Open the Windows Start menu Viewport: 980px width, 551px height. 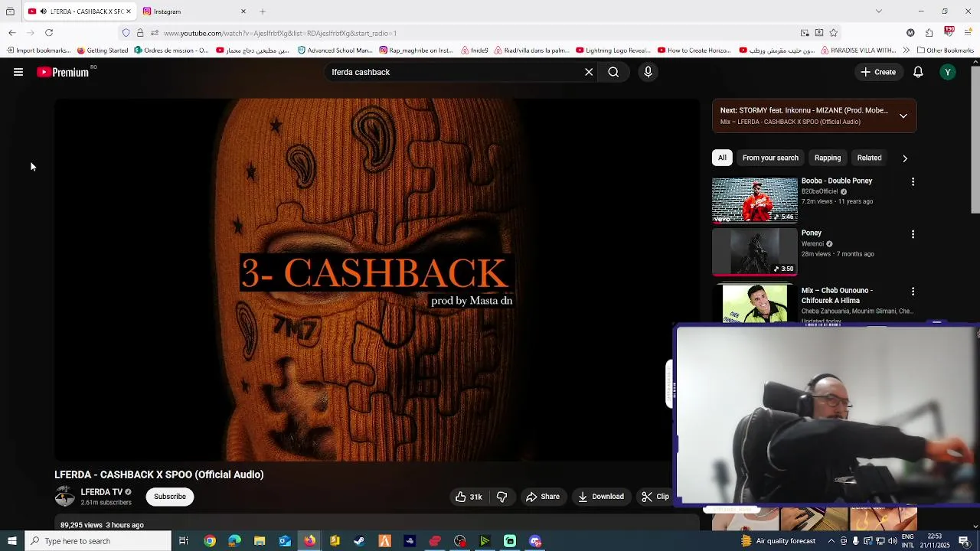11,541
